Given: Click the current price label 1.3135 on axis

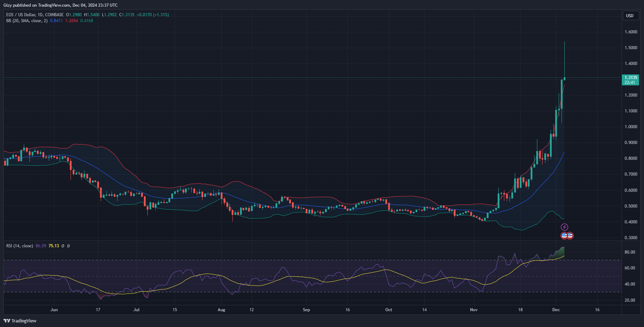Looking at the screenshot, I should coord(631,78).
